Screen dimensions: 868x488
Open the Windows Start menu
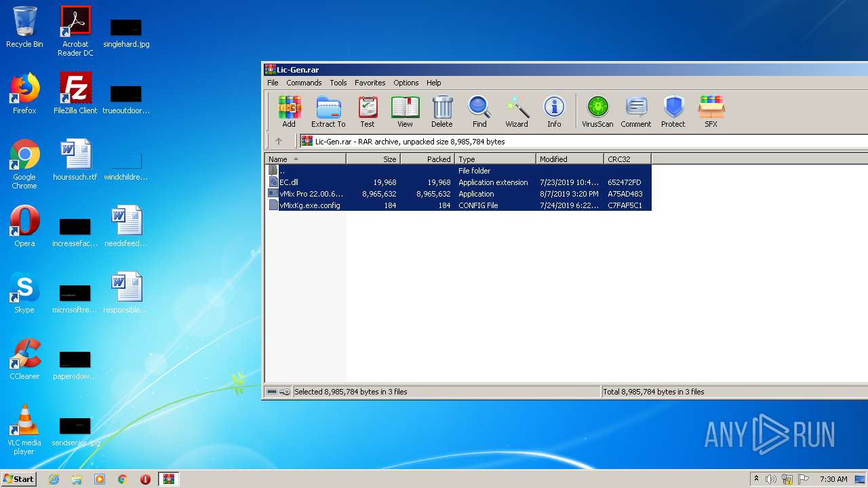pos(19,479)
